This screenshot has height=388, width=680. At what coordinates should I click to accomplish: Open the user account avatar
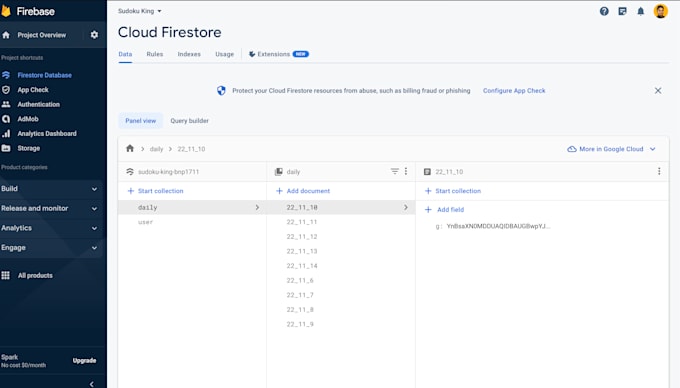660,11
